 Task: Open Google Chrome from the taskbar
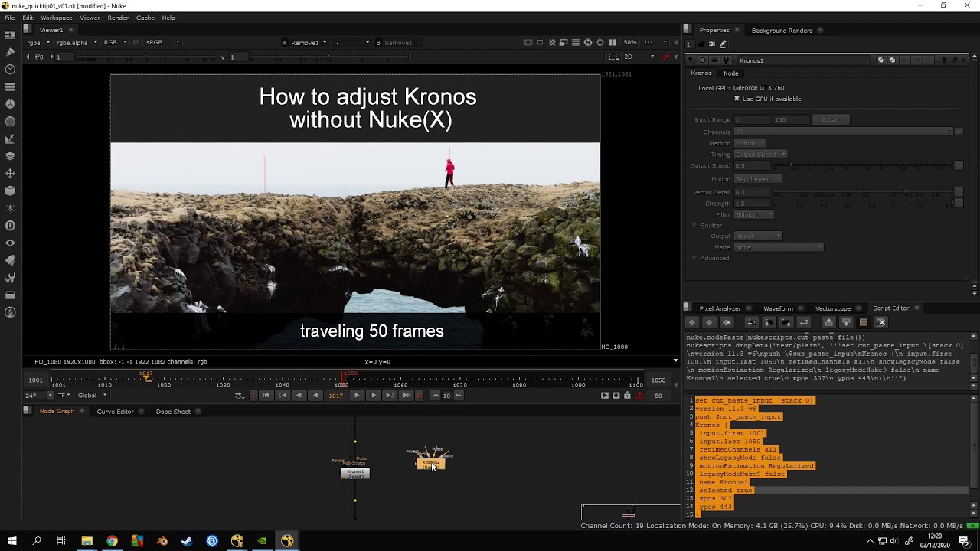112,541
